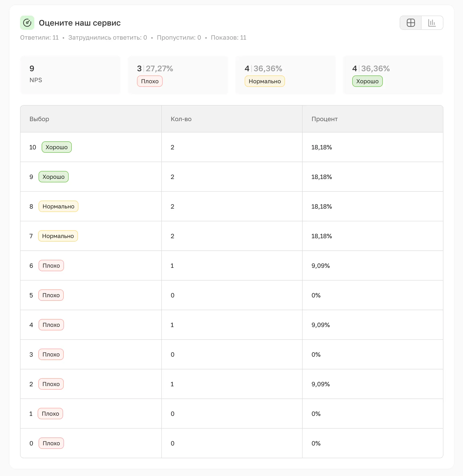Click the Показов: 11 statistic text
The height and width of the screenshot is (476, 463).
[x=228, y=38]
